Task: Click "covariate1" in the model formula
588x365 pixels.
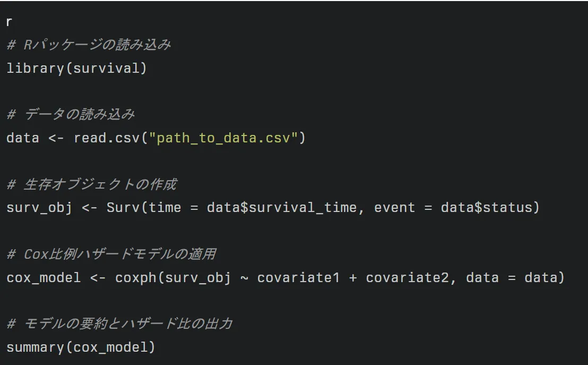Action: tap(298, 277)
